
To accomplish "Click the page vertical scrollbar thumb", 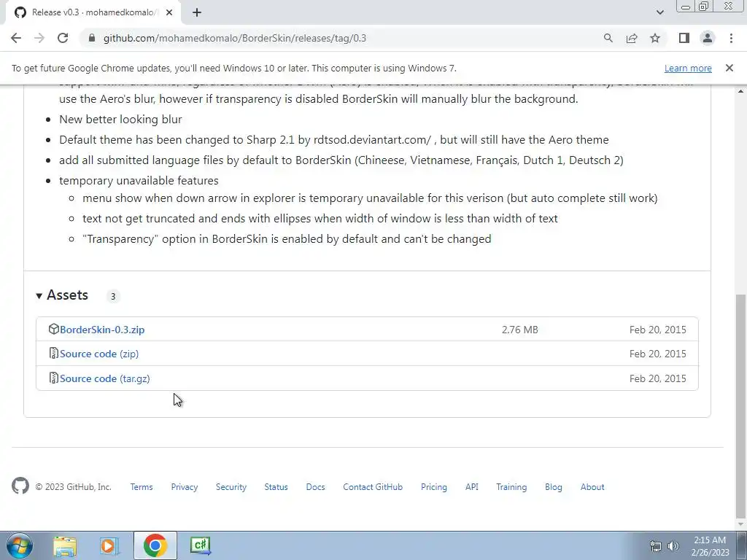I will pos(740,405).
